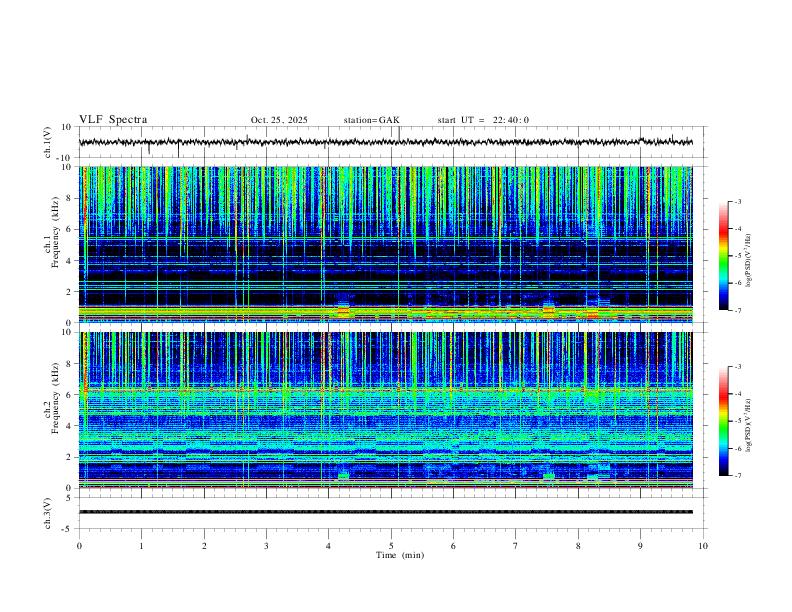792x612 pixels.
Task: Click the "5" tick on the Time axis
Action: pos(391,546)
